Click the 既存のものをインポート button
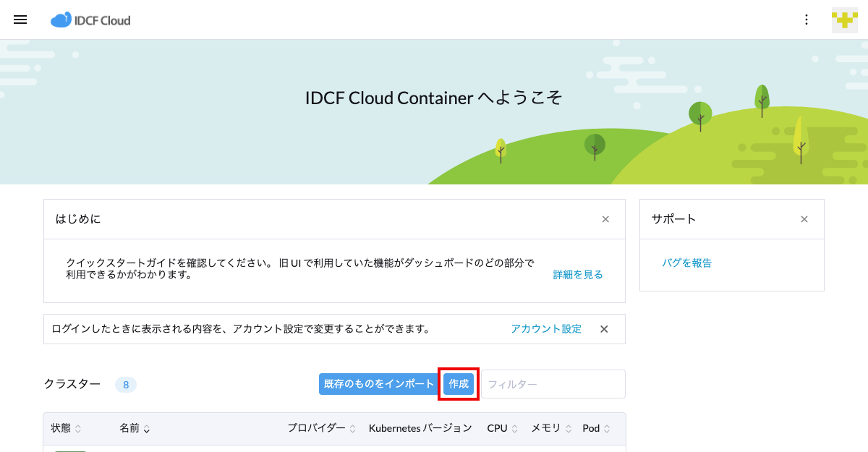Image resolution: width=868 pixels, height=452 pixels. (379, 384)
